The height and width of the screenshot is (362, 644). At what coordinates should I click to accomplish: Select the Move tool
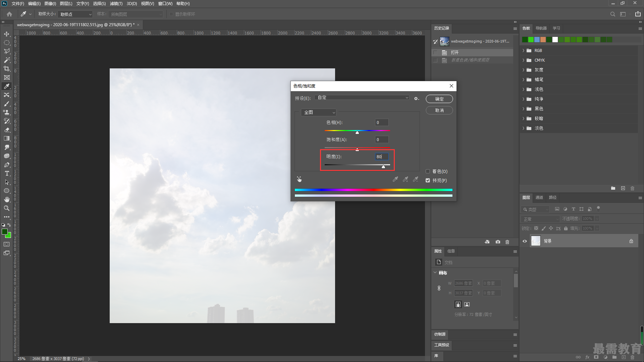tap(7, 34)
